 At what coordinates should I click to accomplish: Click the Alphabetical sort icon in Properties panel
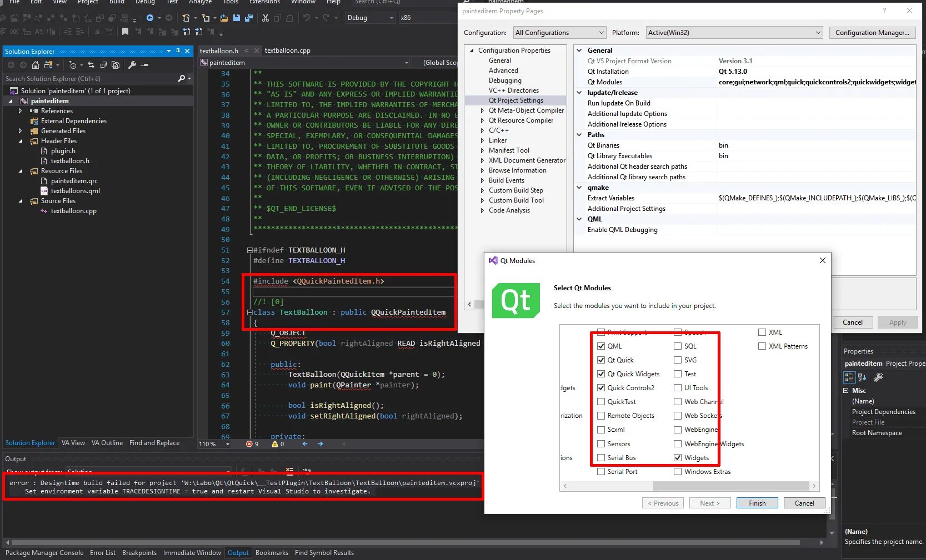click(862, 377)
